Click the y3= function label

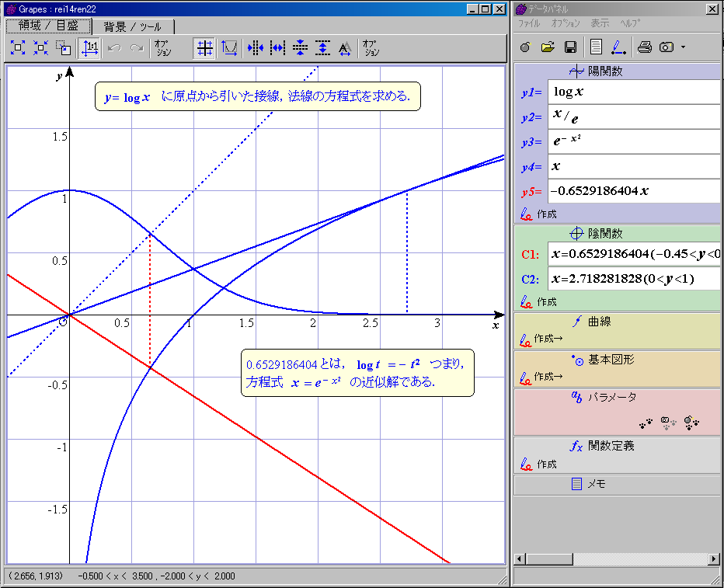pyautogui.click(x=531, y=142)
